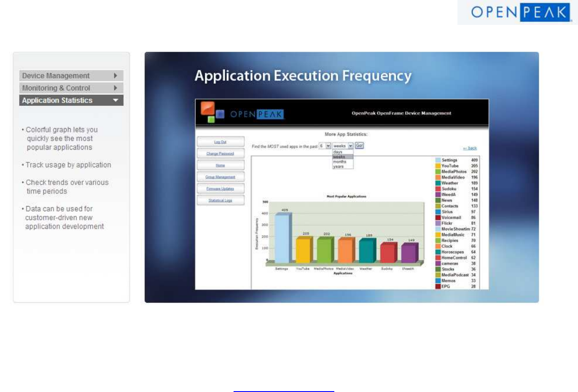The height and width of the screenshot is (392, 578).
Task: Click the "Application Execution Frequency" slide title
Action: 303,76
